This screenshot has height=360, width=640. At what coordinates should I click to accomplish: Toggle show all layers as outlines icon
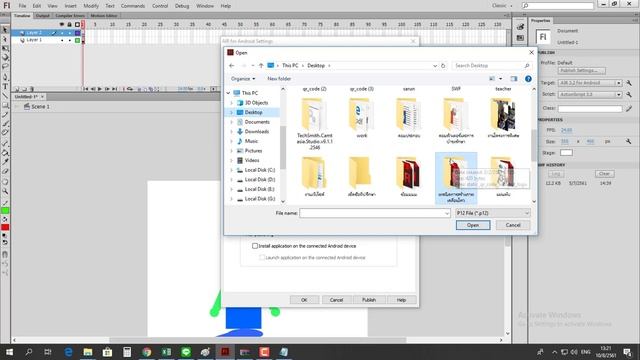(77, 24)
